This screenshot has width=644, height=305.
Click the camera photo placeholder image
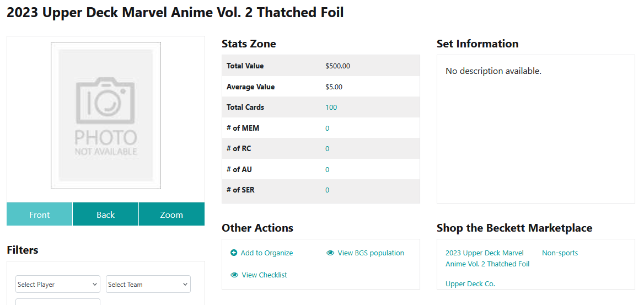(x=105, y=115)
